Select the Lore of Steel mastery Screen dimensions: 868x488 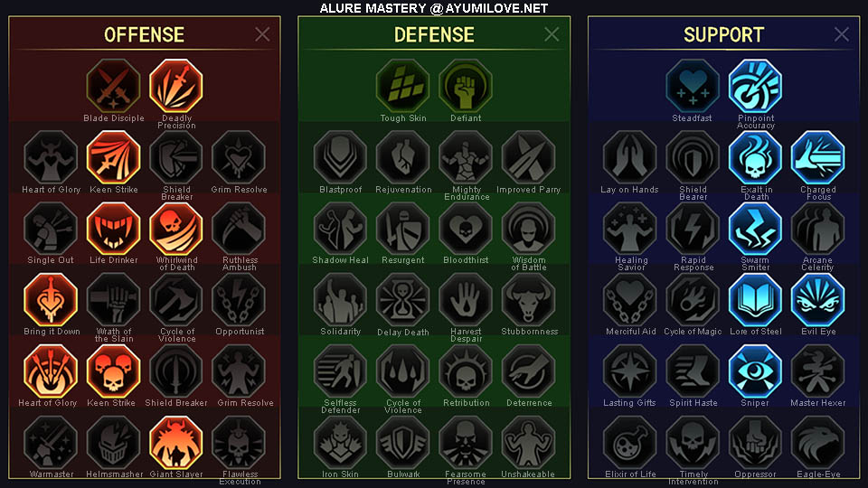pos(756,300)
